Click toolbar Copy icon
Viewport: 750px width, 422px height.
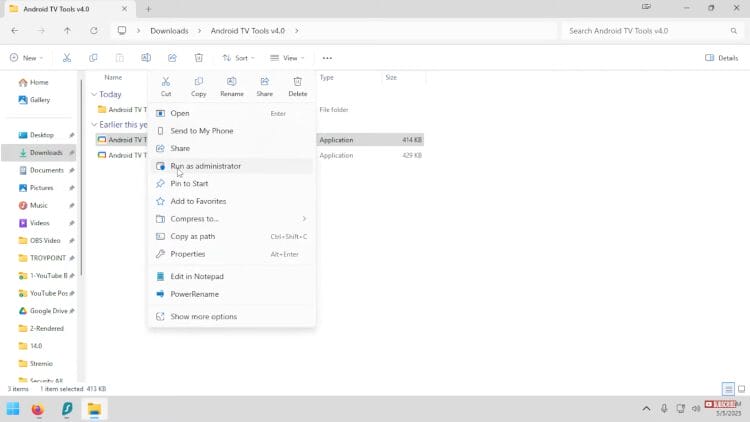[93, 58]
